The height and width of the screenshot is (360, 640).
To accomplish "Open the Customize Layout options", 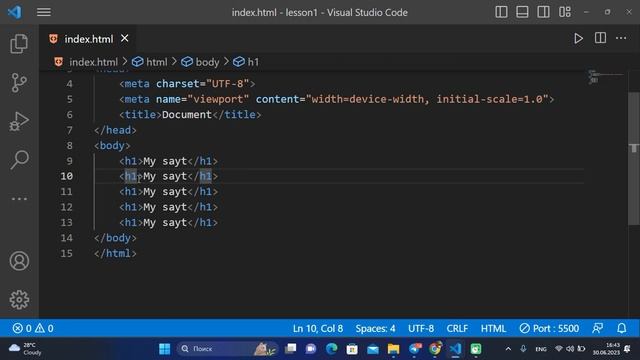I will pyautogui.click(x=565, y=12).
